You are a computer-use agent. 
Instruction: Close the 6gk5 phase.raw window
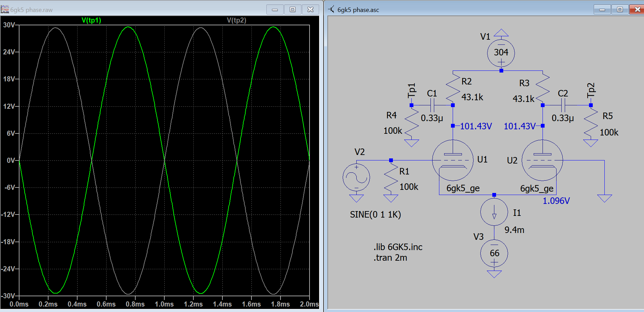click(x=311, y=10)
